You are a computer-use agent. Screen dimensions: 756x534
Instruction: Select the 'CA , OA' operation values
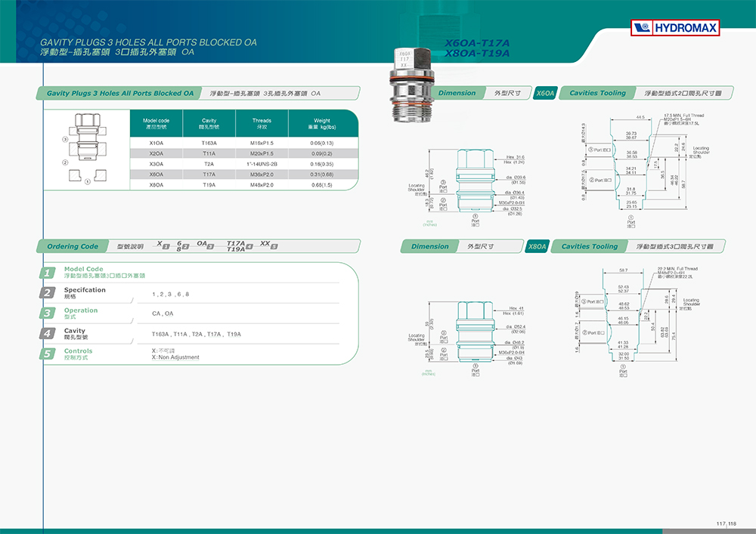163,313
